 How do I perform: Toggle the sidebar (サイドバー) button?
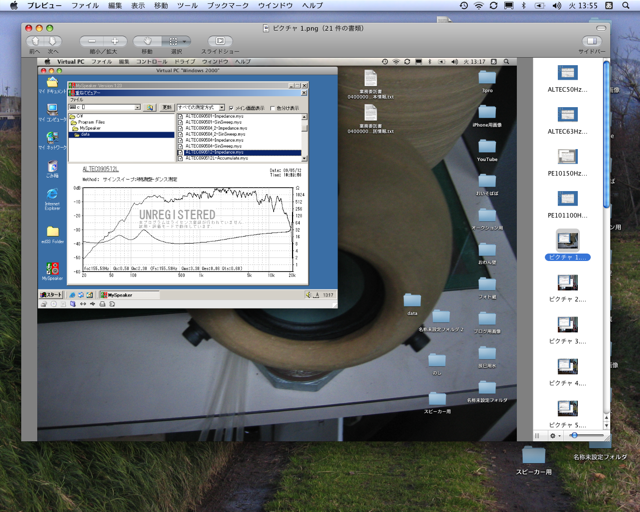[591, 41]
